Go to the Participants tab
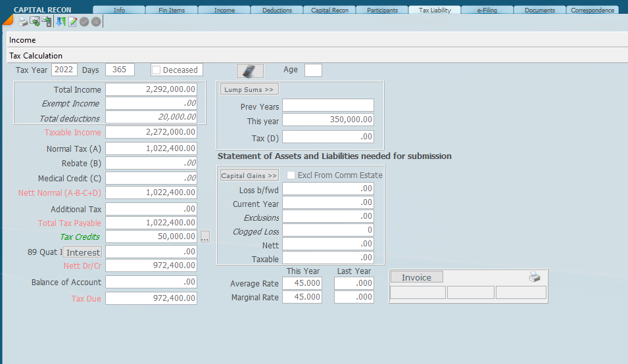This screenshot has width=628, height=364. pyautogui.click(x=382, y=11)
